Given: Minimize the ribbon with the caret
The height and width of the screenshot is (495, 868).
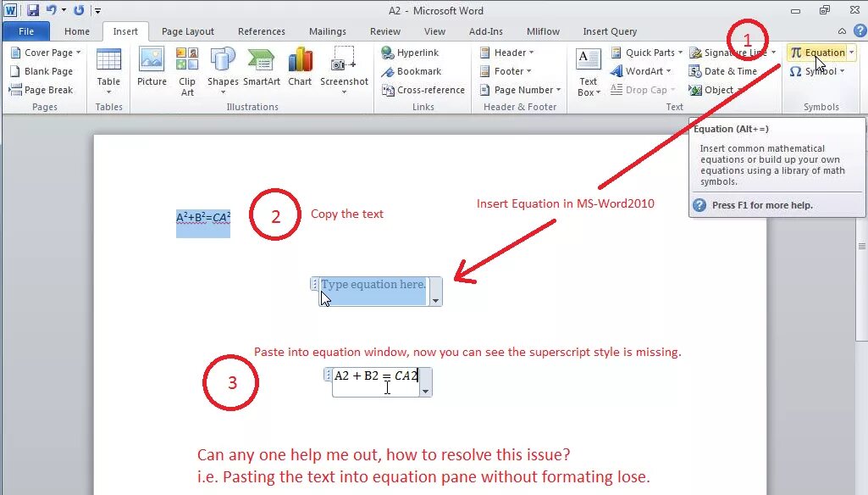Looking at the screenshot, I should click(x=842, y=31).
